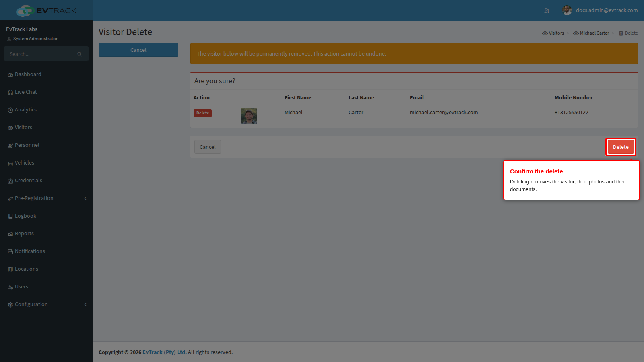The image size is (644, 362).
Task: Open Michael Carter's photo thumbnail
Action: [x=249, y=116]
